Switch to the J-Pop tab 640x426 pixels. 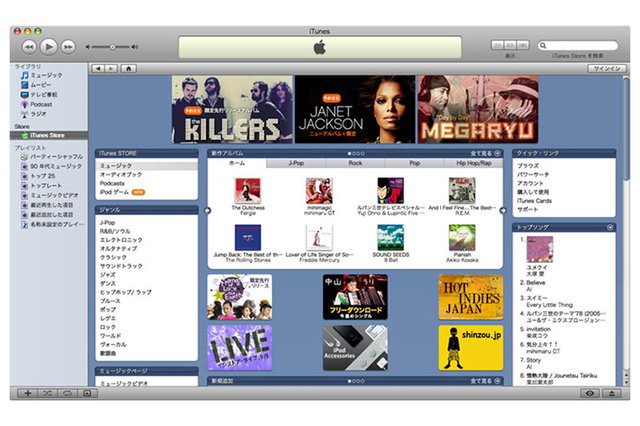(296, 162)
